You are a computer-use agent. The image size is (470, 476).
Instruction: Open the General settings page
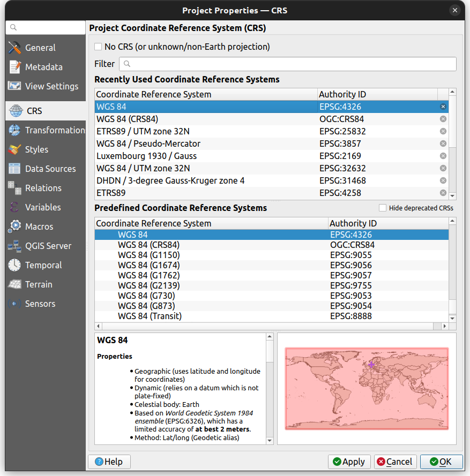[x=45, y=48]
